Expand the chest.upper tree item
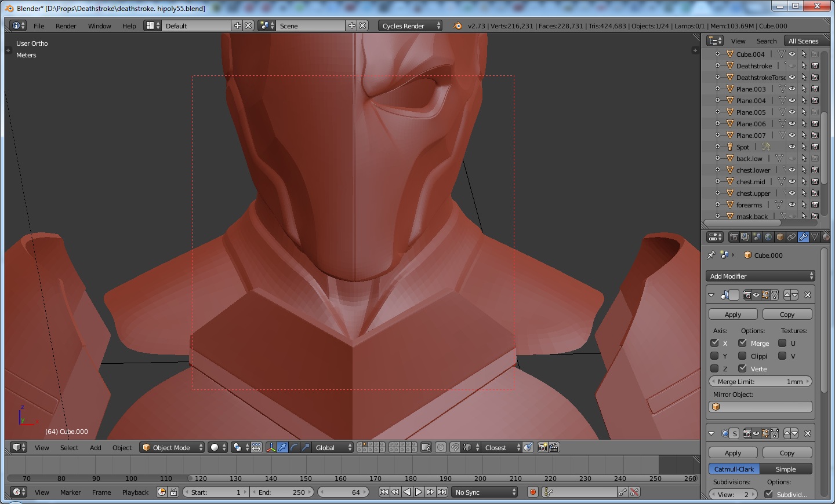The width and height of the screenshot is (835, 504). [717, 193]
